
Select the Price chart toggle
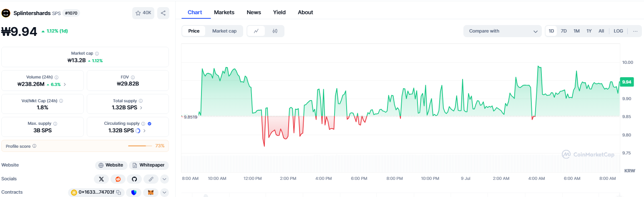[x=194, y=31]
